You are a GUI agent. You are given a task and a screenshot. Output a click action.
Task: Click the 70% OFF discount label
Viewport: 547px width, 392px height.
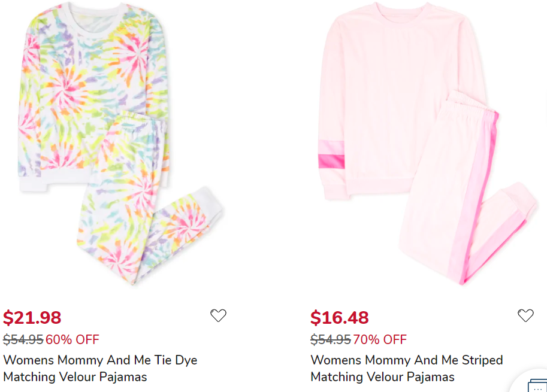click(x=380, y=340)
